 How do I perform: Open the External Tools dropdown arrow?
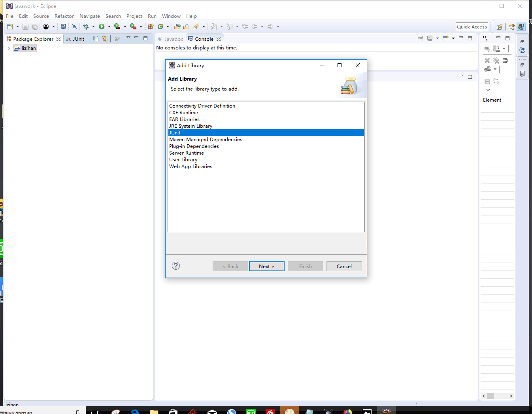point(141,26)
